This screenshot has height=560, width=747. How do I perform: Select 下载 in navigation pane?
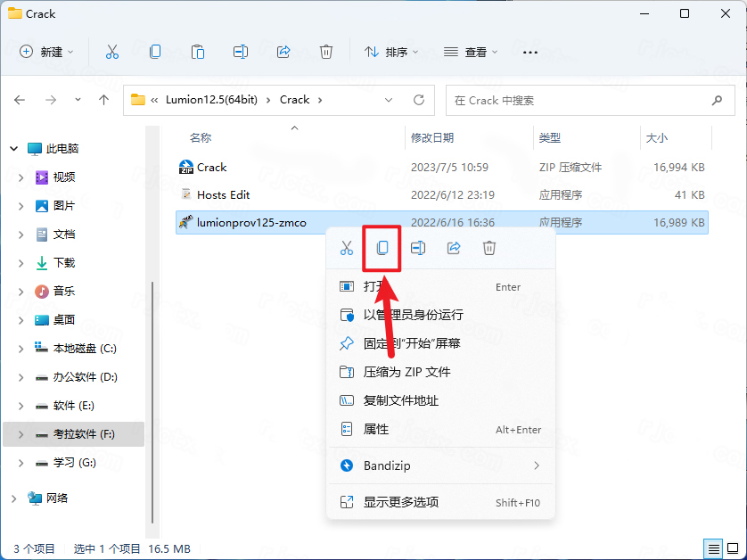(64, 263)
